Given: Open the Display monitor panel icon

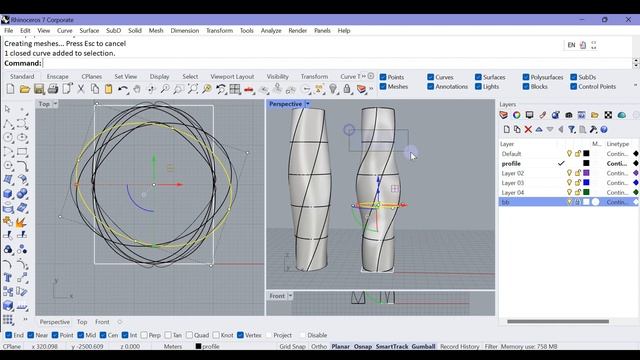Looking at the screenshot, I should tap(529, 115).
